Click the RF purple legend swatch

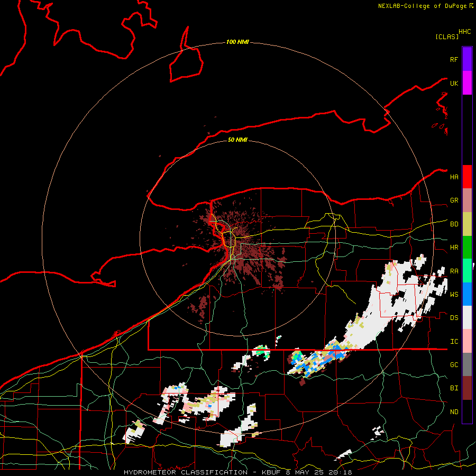pyautogui.click(x=467, y=59)
